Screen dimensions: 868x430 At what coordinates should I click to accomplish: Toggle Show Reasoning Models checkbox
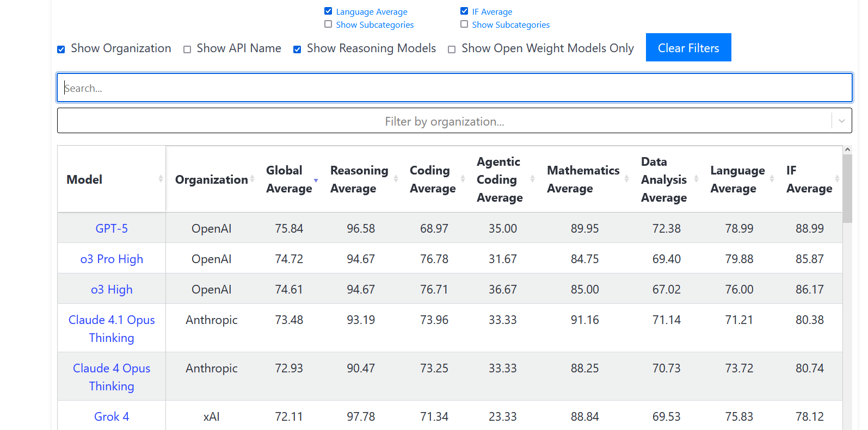pos(297,49)
